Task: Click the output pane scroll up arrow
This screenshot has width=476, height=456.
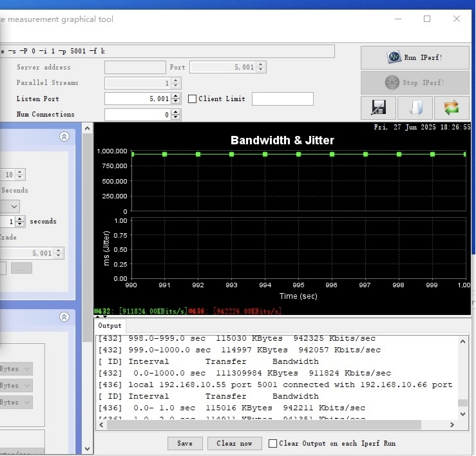Action: 463,341
